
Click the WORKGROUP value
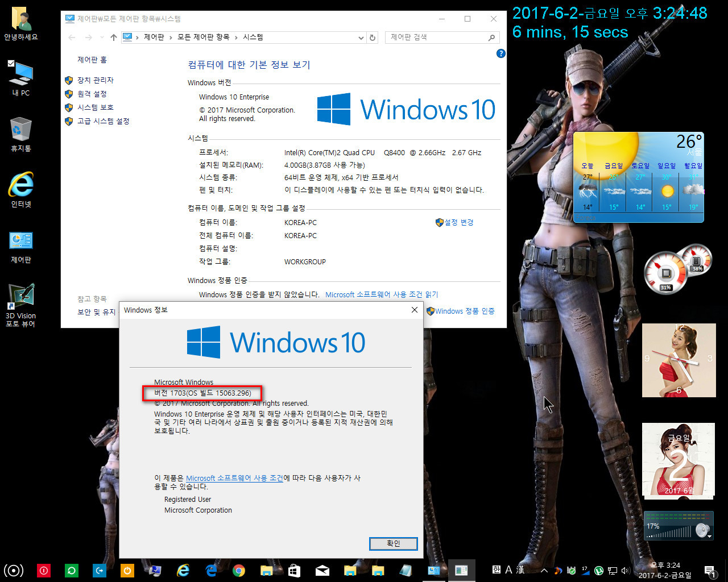tap(305, 262)
